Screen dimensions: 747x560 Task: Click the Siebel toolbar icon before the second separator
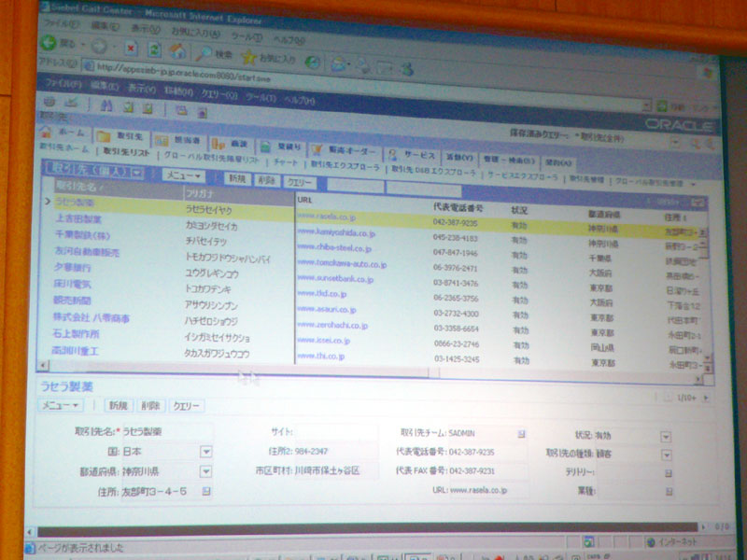[x=148, y=108]
